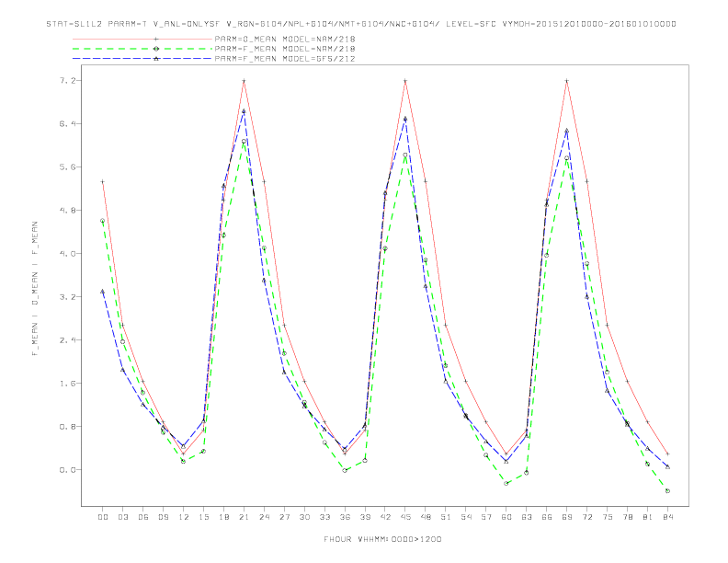Click y-axis tick label 7.2
Screen dimensions: 728x563
[x=67, y=80]
